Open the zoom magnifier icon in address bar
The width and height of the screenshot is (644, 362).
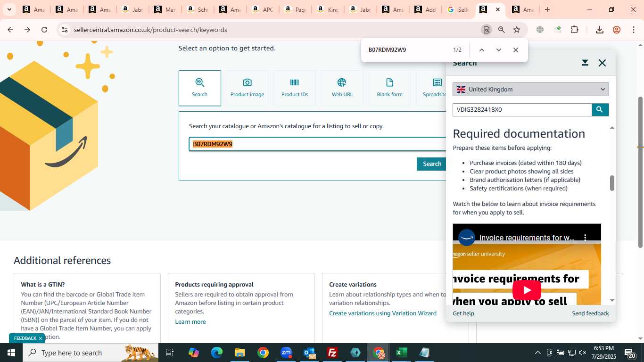[502, 30]
